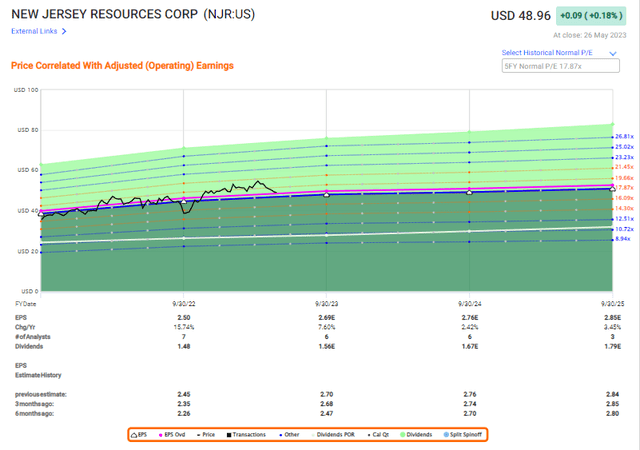Screen dimensions: 640x450
Task: Click the 19.66x P/E line label
Action: (624, 178)
